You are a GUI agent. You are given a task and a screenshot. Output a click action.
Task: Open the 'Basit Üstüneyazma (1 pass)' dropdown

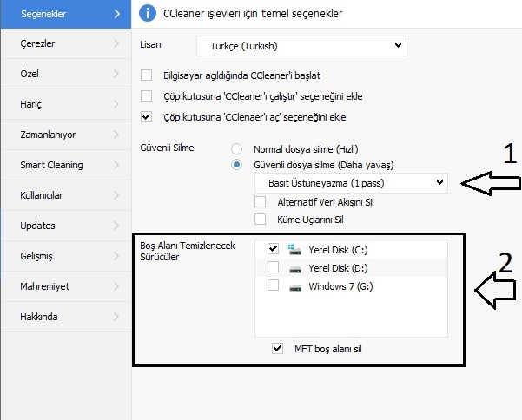[x=351, y=182]
